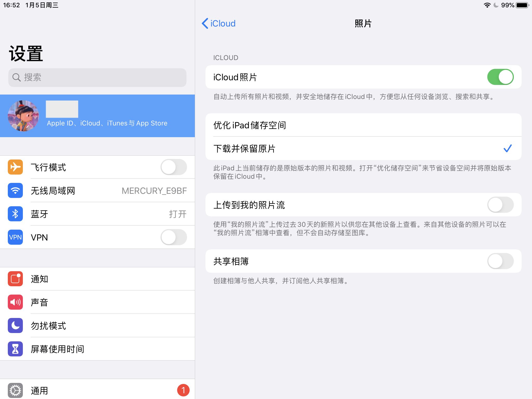Screen dimensions: 532x399
Task: Tap the magnifier icon in search field
Action: [17, 77]
